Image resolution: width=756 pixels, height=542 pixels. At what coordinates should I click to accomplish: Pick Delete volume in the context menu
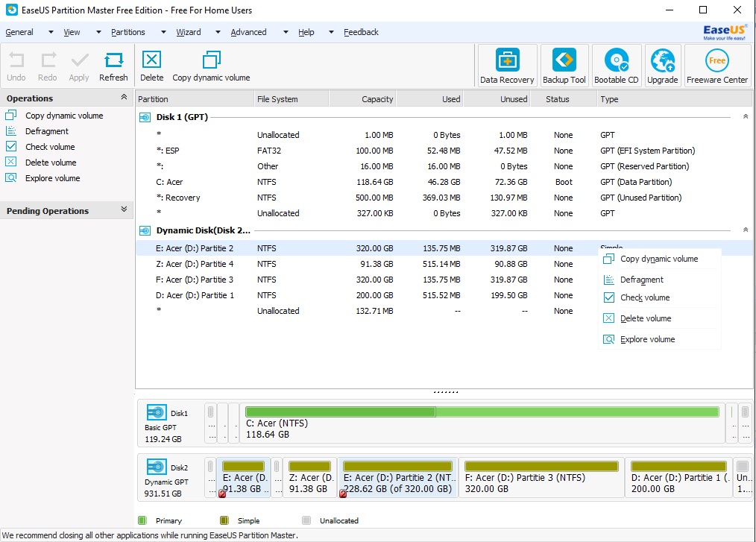pos(659,318)
